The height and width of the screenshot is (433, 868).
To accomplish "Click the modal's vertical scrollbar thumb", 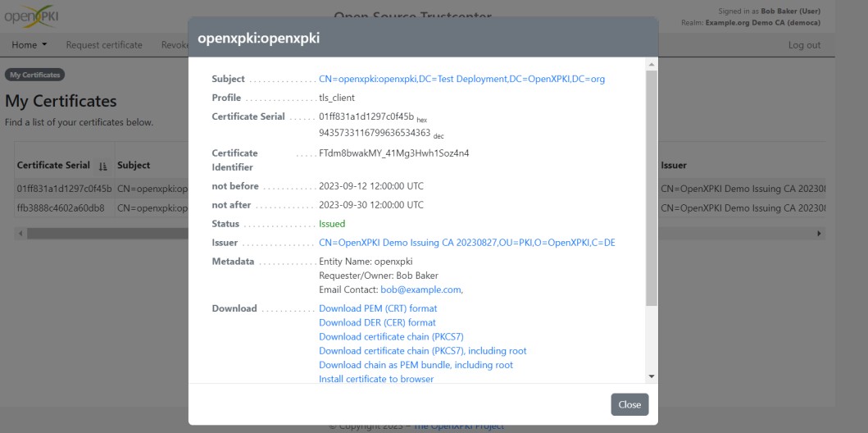I will click(652, 188).
